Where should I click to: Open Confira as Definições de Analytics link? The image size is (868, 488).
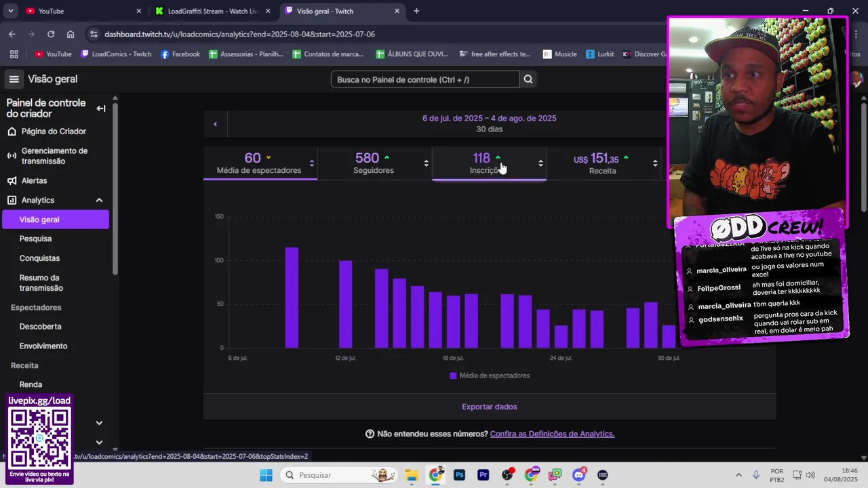[x=552, y=434]
